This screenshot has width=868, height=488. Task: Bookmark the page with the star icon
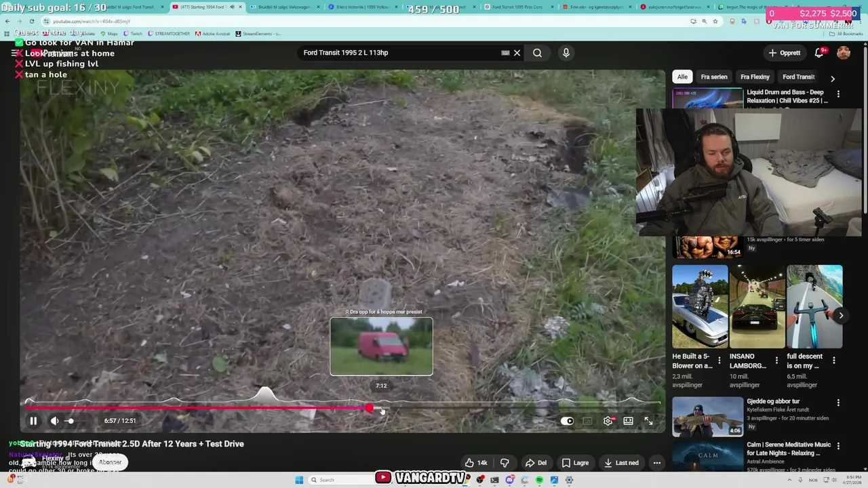(x=715, y=21)
